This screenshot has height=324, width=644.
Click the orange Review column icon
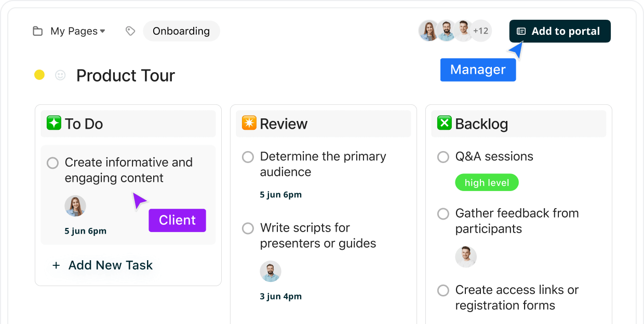tap(249, 123)
